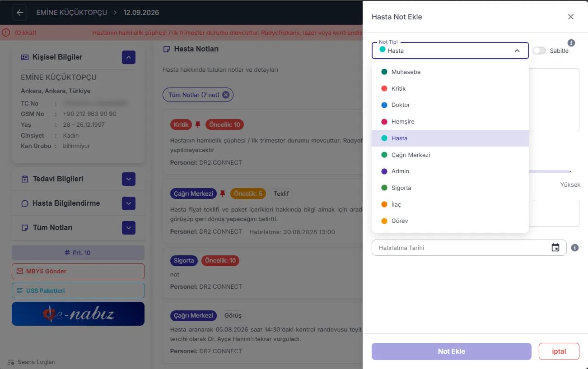
Task: Enable the Sabitle toggle switch
Action: [x=539, y=51]
